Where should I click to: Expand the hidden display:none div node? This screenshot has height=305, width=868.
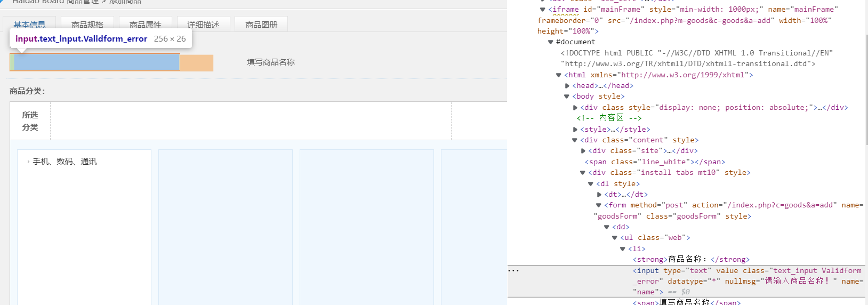click(575, 108)
